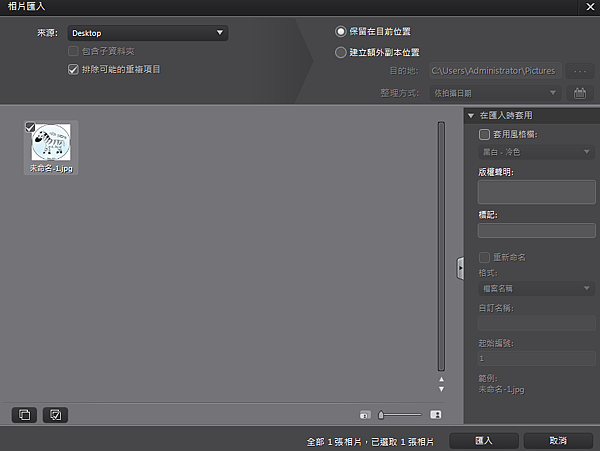600x451 pixels.
Task: Open the 格式 檔案名稱 dropdown
Action: (x=536, y=288)
